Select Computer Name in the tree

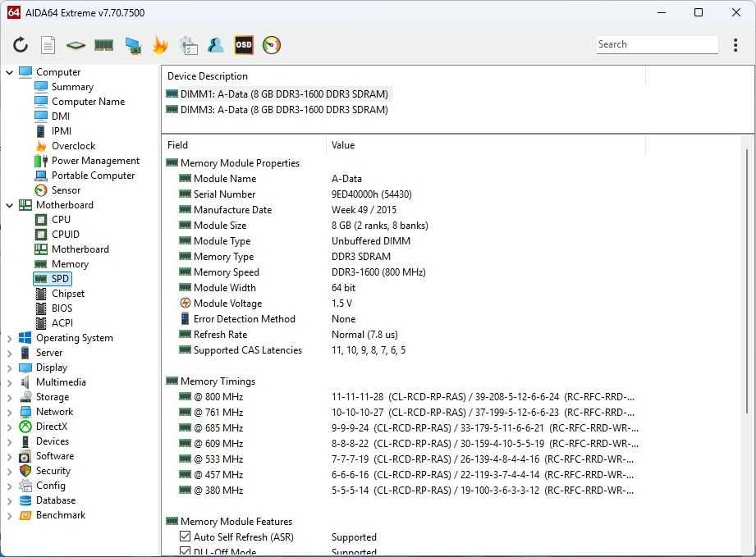pyautogui.click(x=88, y=102)
